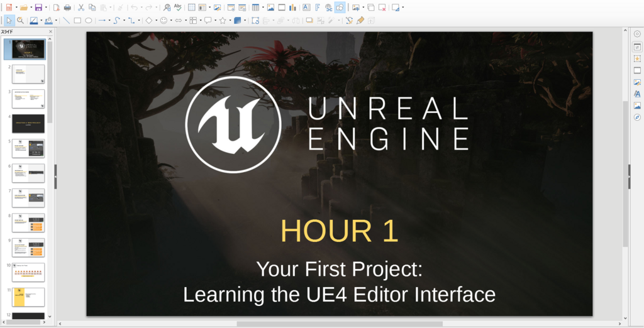Click the HOUR 1 title text

340,231
